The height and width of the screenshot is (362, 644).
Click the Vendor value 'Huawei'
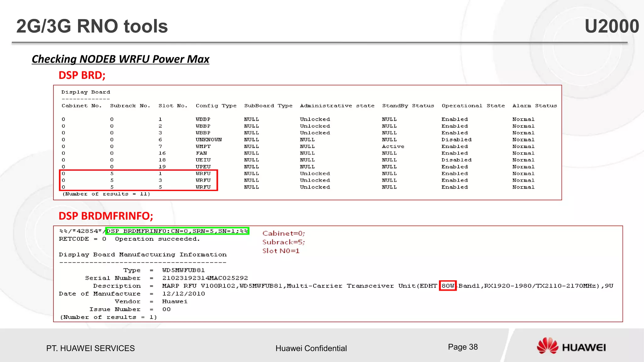(x=175, y=301)
